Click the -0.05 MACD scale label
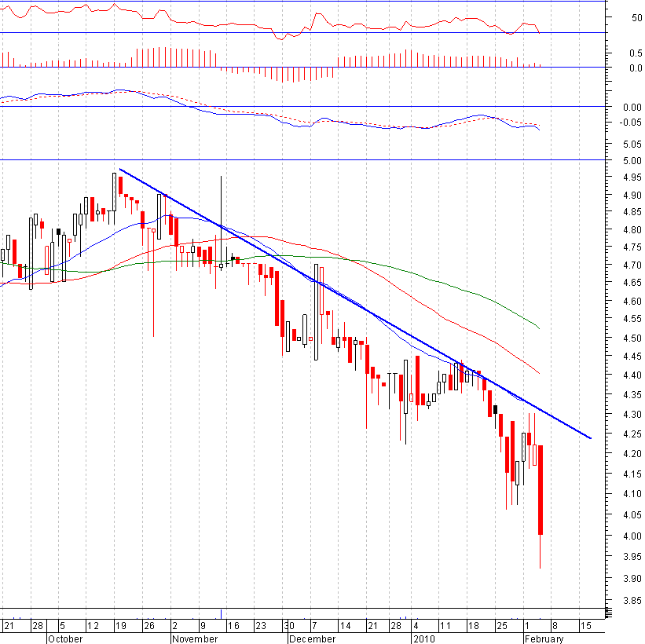The height and width of the screenshot is (644, 645). coord(631,123)
